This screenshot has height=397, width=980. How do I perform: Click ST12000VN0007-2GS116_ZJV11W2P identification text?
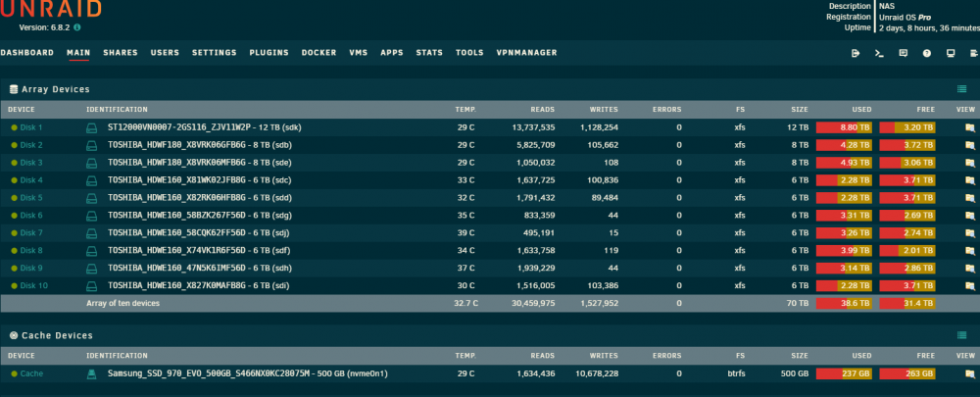point(178,127)
